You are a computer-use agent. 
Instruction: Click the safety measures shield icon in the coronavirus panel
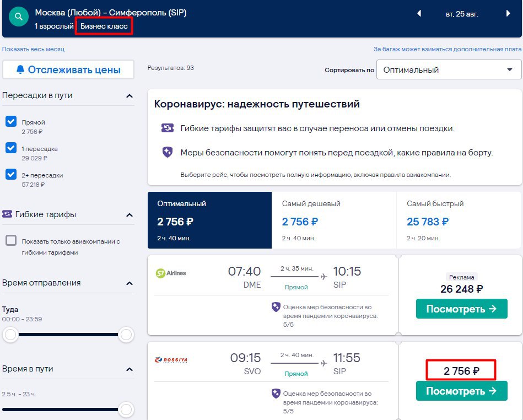pyautogui.click(x=168, y=153)
